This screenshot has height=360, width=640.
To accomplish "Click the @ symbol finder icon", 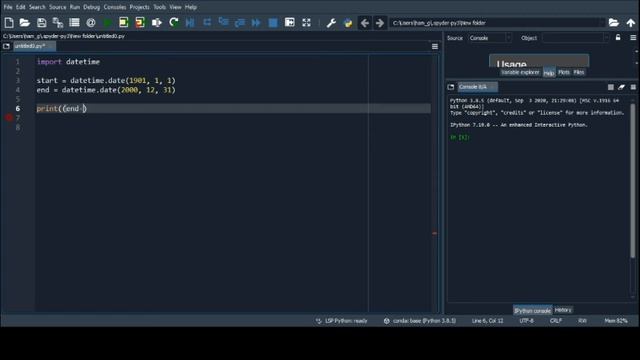I will [x=91, y=23].
